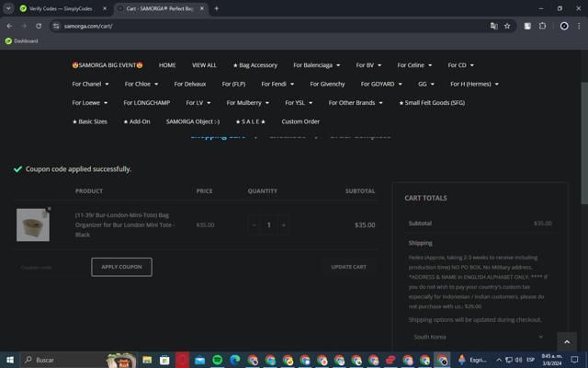Open the Custom Order link
588x368 pixels.
coord(300,121)
